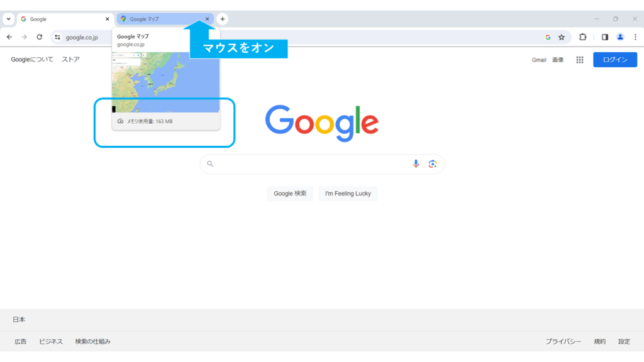
Task: Open the 広告 footer link
Action: pyautogui.click(x=21, y=341)
